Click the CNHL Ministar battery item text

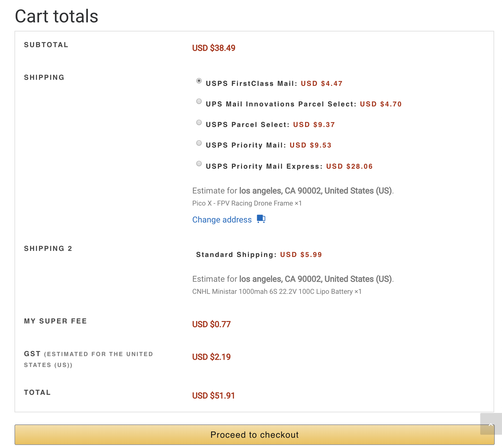point(277,291)
